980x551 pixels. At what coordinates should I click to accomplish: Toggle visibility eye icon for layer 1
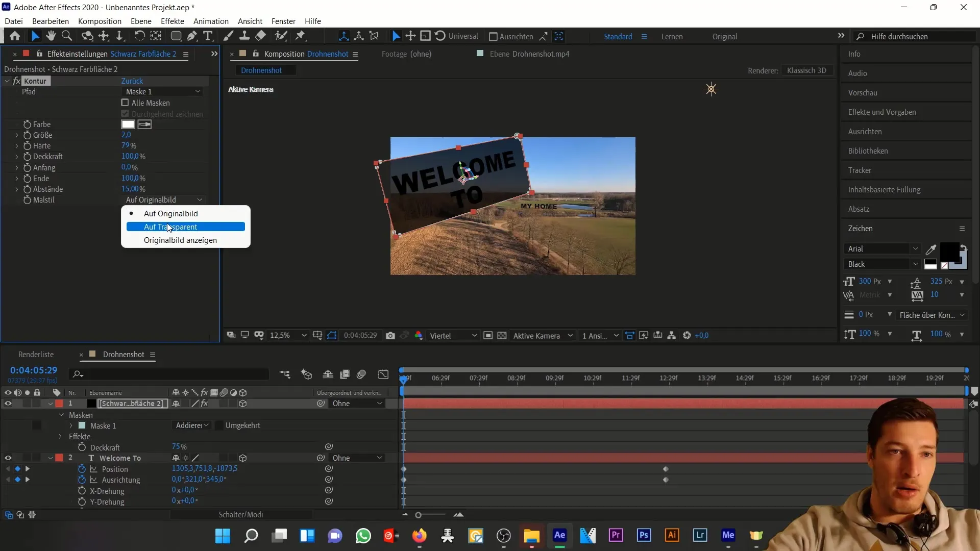(x=8, y=403)
